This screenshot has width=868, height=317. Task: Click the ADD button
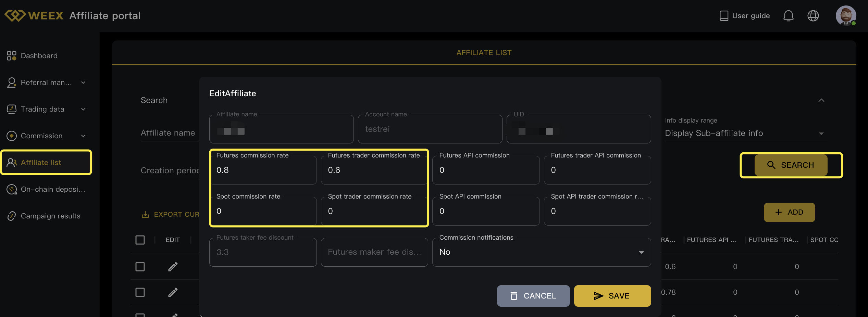point(789,212)
